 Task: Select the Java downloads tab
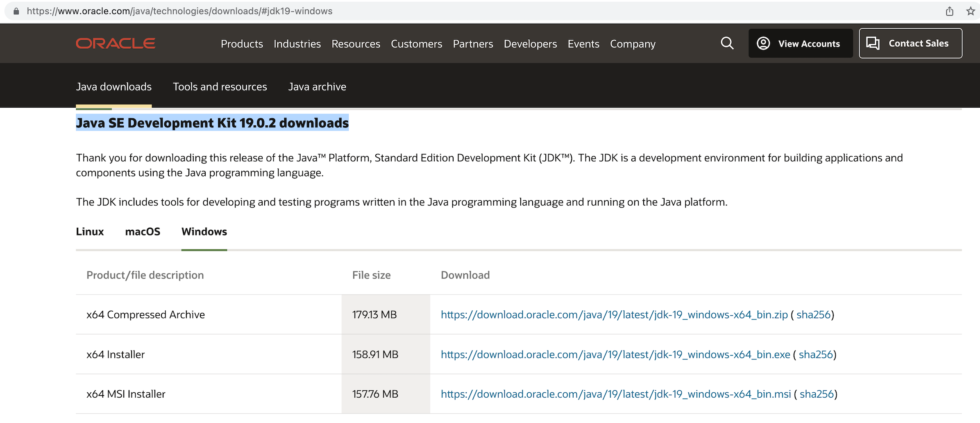tap(114, 87)
